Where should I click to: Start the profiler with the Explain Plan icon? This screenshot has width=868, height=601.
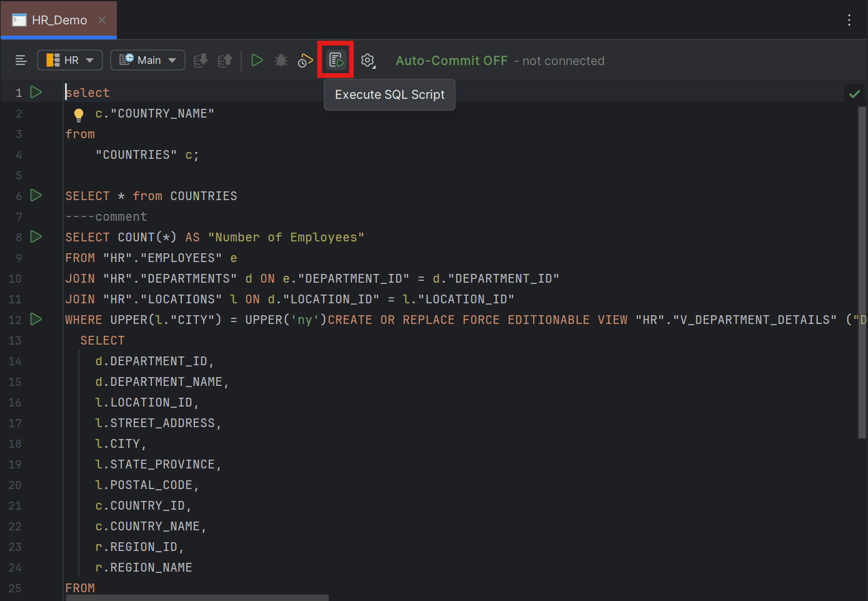(x=305, y=60)
